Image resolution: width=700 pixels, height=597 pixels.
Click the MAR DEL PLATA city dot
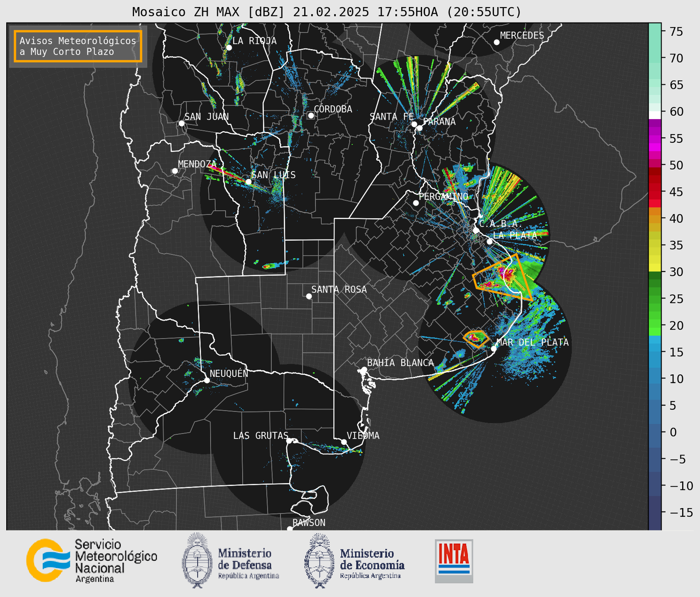[494, 349]
